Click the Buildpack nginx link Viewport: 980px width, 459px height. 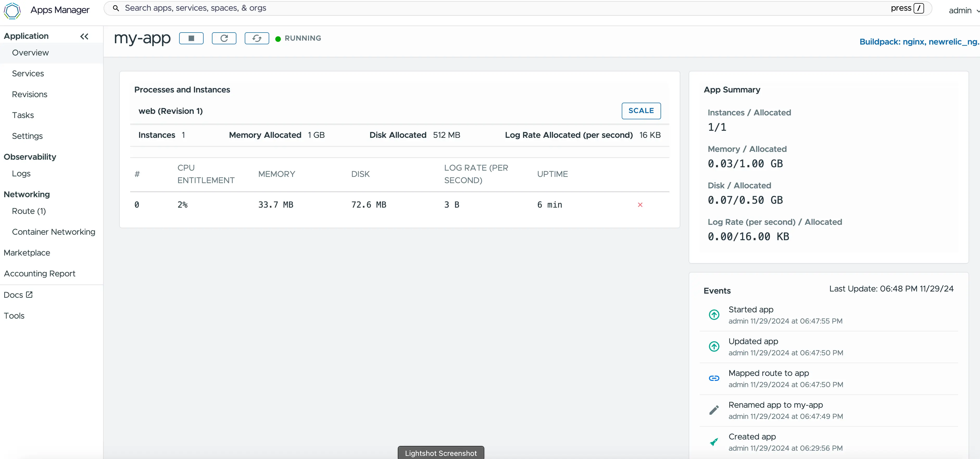pyautogui.click(x=920, y=42)
